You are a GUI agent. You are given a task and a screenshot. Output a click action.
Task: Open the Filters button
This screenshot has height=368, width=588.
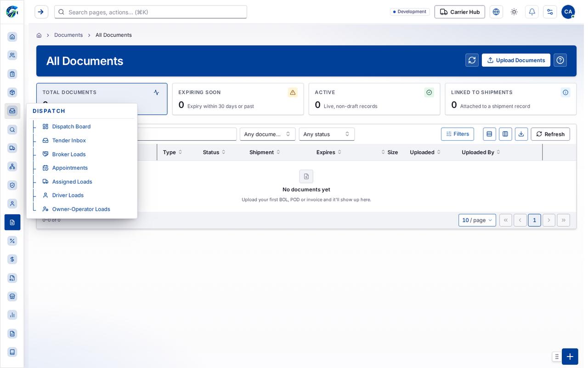pos(458,134)
